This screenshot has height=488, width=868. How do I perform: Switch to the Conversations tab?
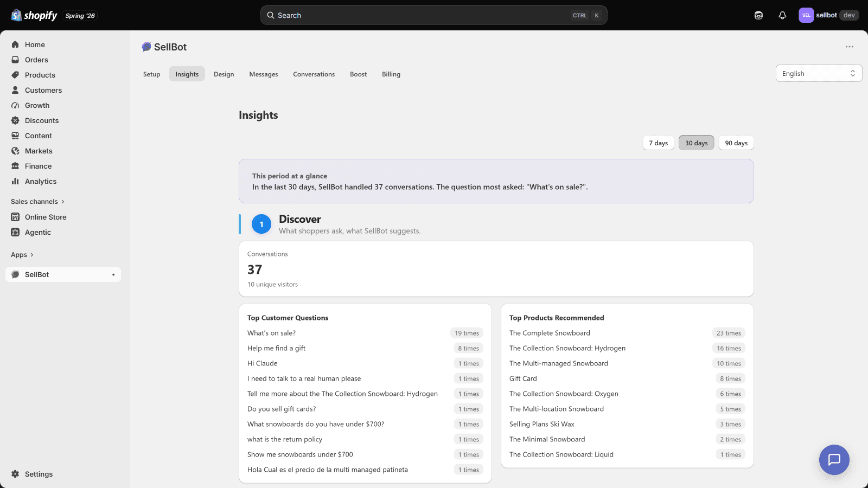[x=314, y=74]
